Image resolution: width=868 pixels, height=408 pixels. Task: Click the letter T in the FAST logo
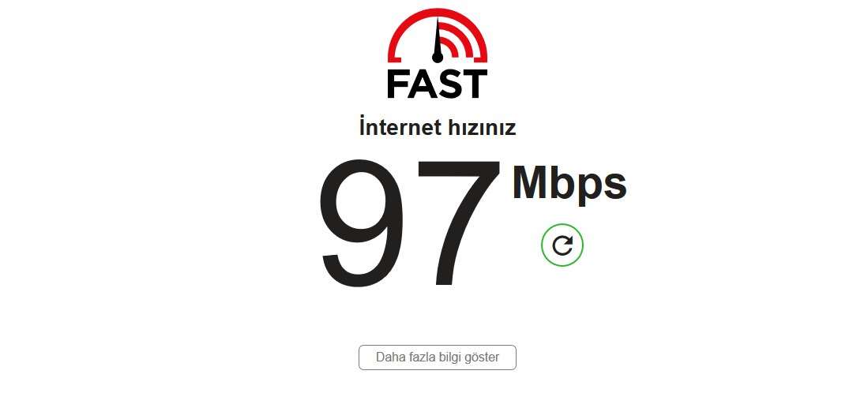point(475,84)
